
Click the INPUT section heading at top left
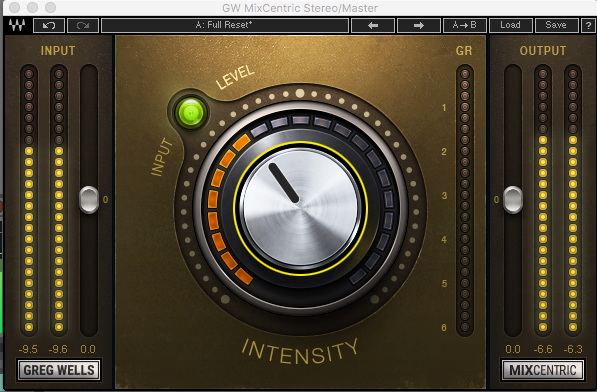pyautogui.click(x=58, y=51)
